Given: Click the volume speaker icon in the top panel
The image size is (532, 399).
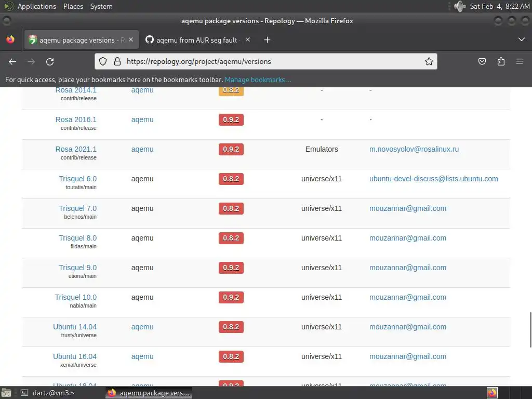Looking at the screenshot, I should pos(460,6).
